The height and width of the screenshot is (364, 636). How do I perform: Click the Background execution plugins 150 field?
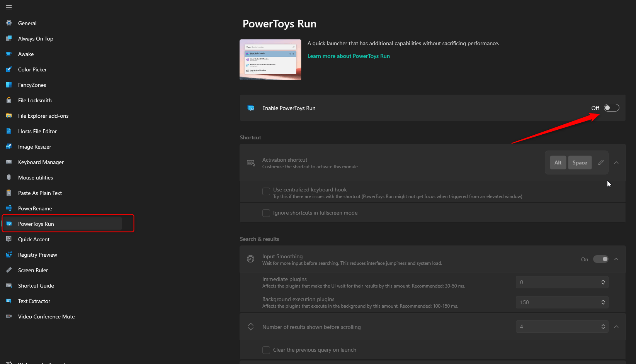pyautogui.click(x=562, y=302)
